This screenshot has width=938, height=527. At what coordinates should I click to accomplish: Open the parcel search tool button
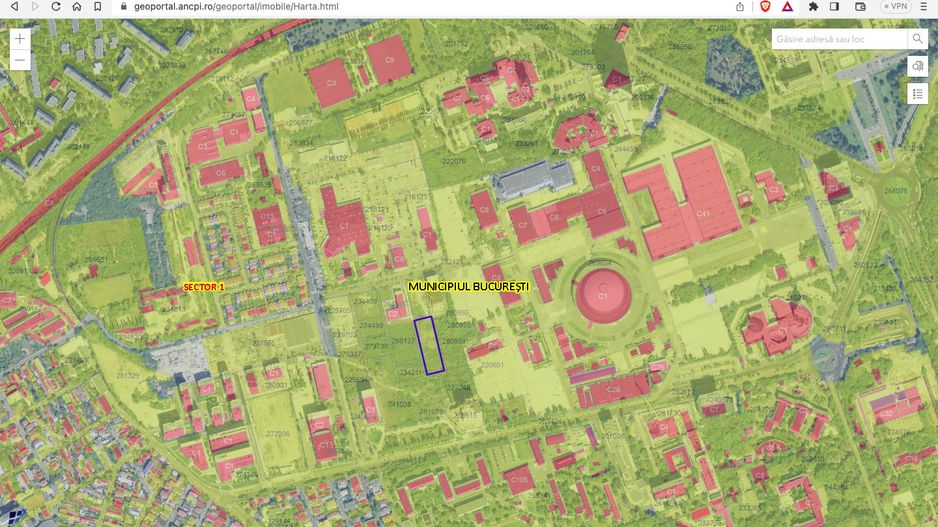point(917,66)
